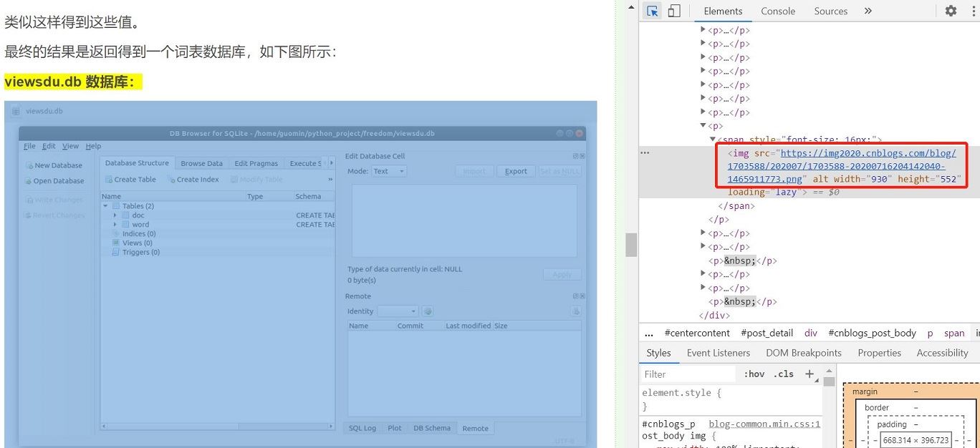Open the Event Listeners tab
This screenshot has width=980, height=448.
(718, 352)
